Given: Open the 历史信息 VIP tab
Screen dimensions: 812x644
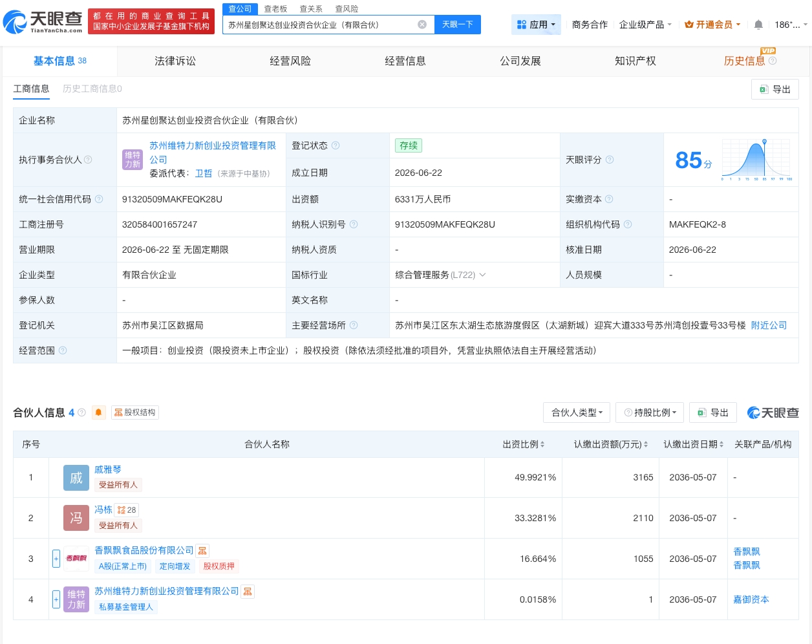Looking at the screenshot, I should click(x=745, y=61).
